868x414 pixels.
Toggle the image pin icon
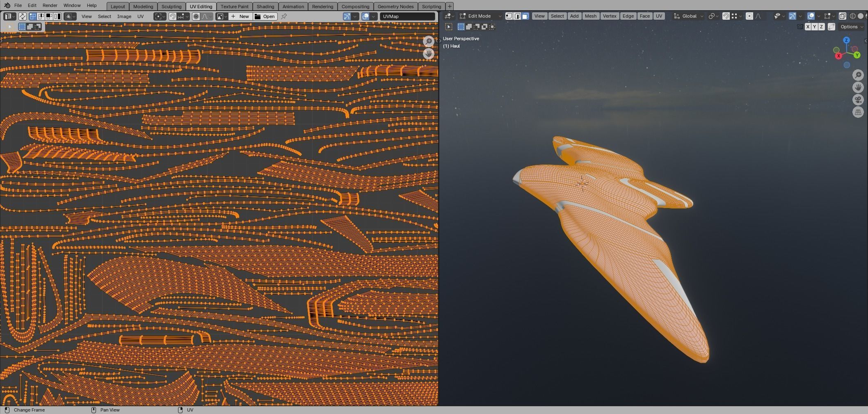point(284,16)
